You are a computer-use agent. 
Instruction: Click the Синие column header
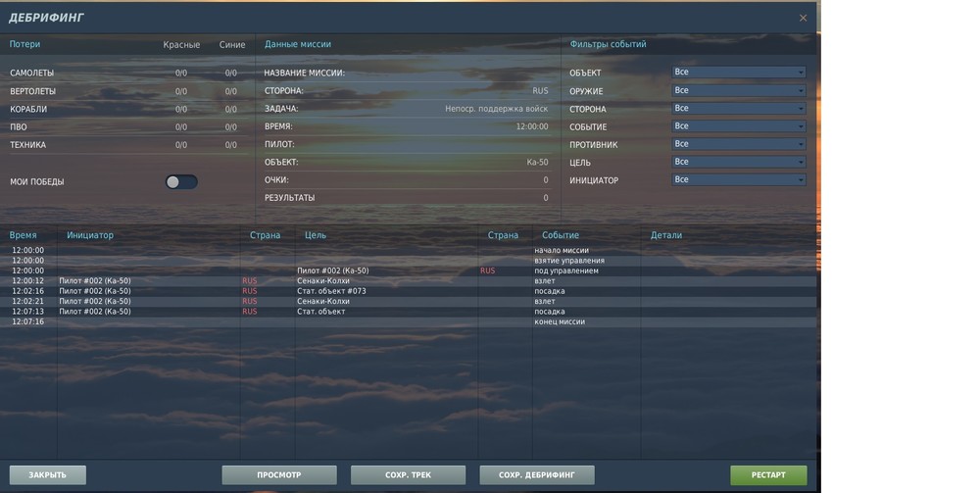232,45
